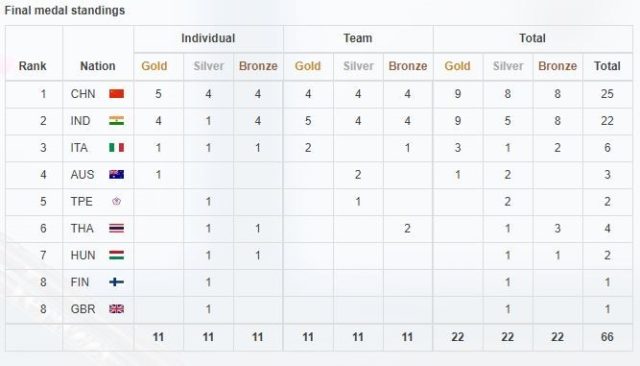640x366 pixels.
Task: Click the IND nation label
Action: (x=80, y=121)
